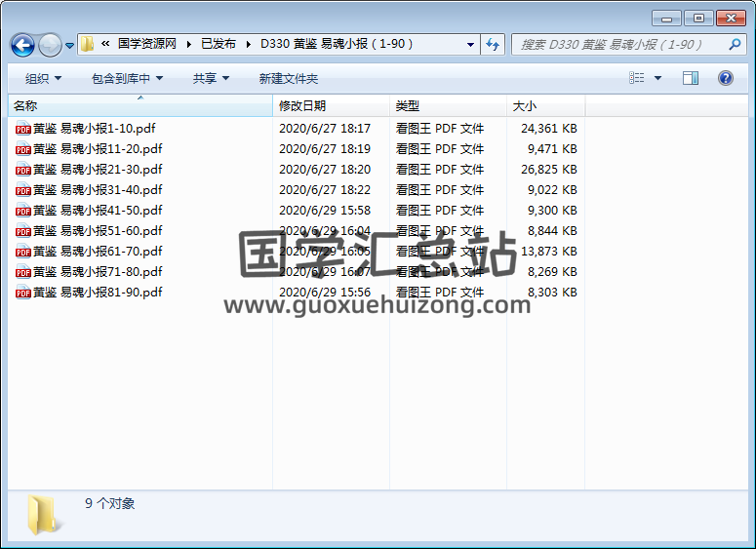The width and height of the screenshot is (756, 549).
Task: Expand the arrow after 已发布
Action: pos(249,44)
